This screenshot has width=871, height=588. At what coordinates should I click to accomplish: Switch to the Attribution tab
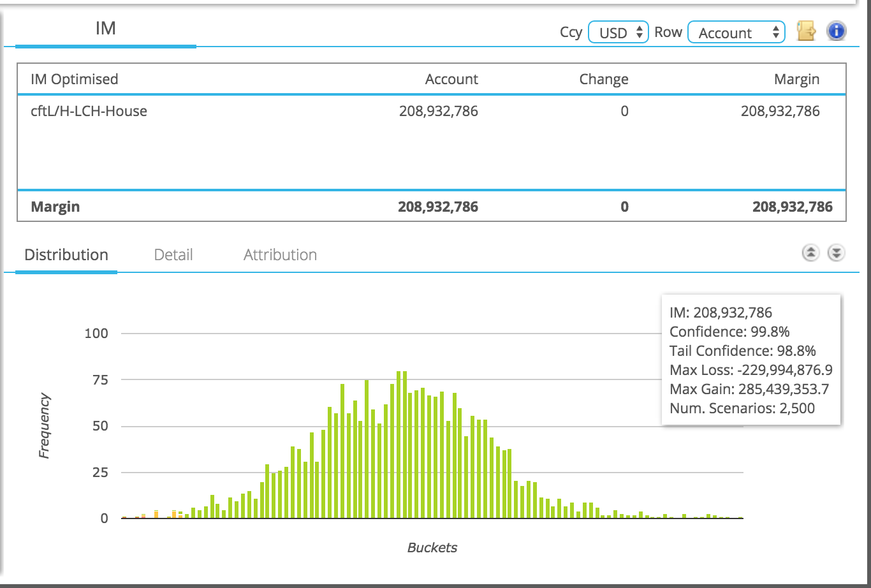coord(280,254)
